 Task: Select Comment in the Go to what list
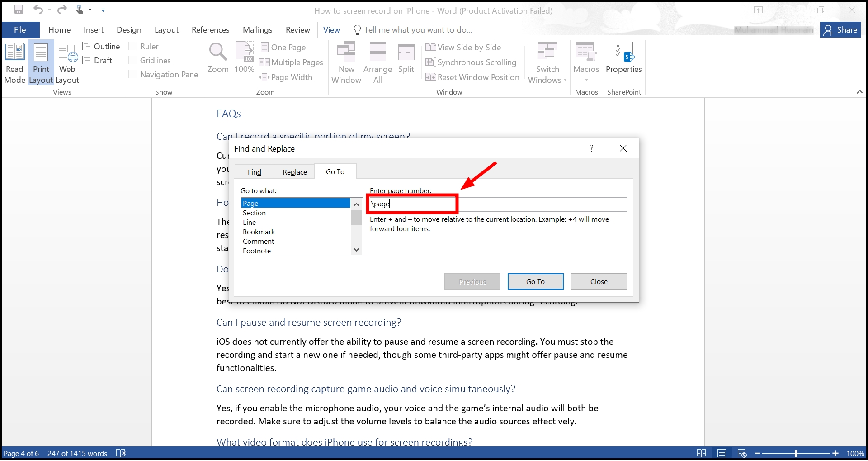[296, 241]
